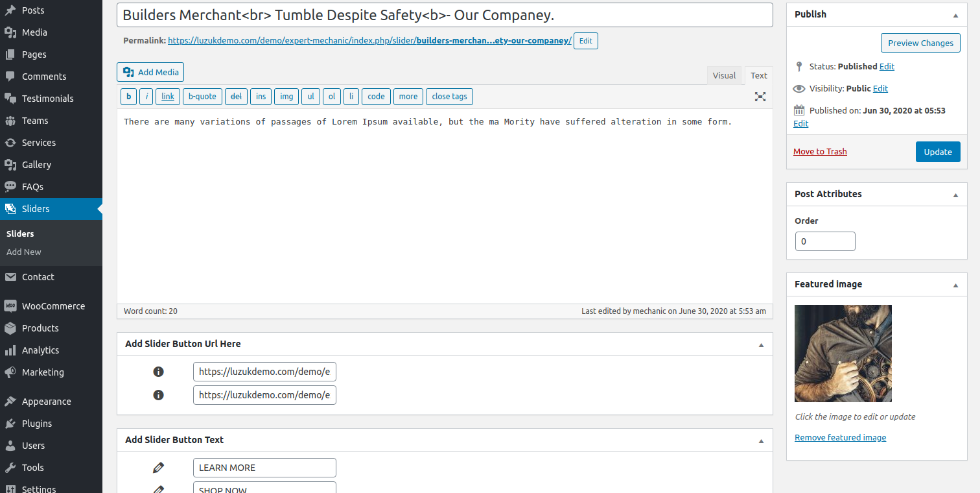Toggle distraction-free fullscreen editor icon
The height and width of the screenshot is (493, 980).
click(760, 97)
